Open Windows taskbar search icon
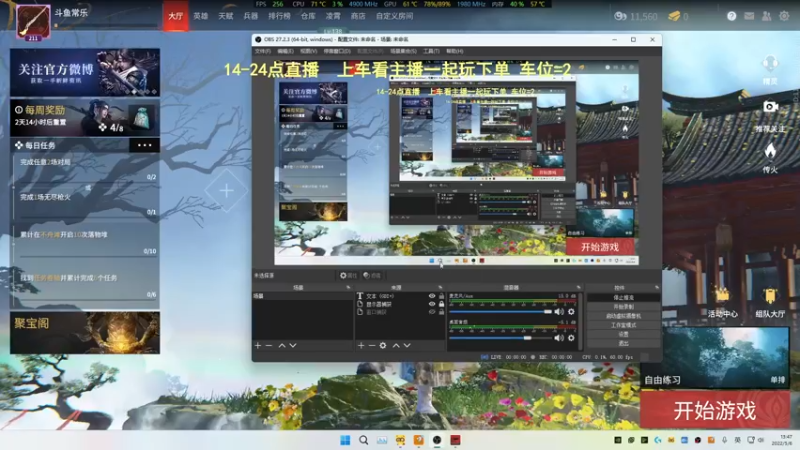Screen dimensions: 800x450 pos(363,440)
